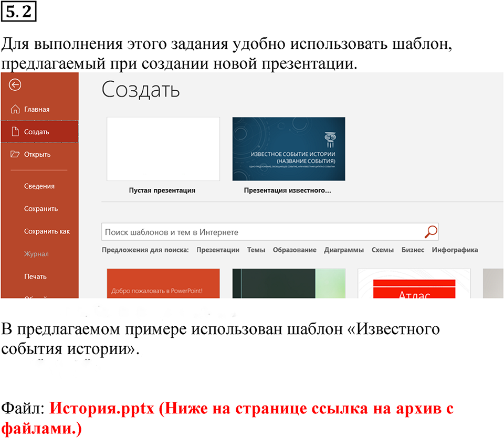
Task: Click the template search input field
Action: coord(262,232)
